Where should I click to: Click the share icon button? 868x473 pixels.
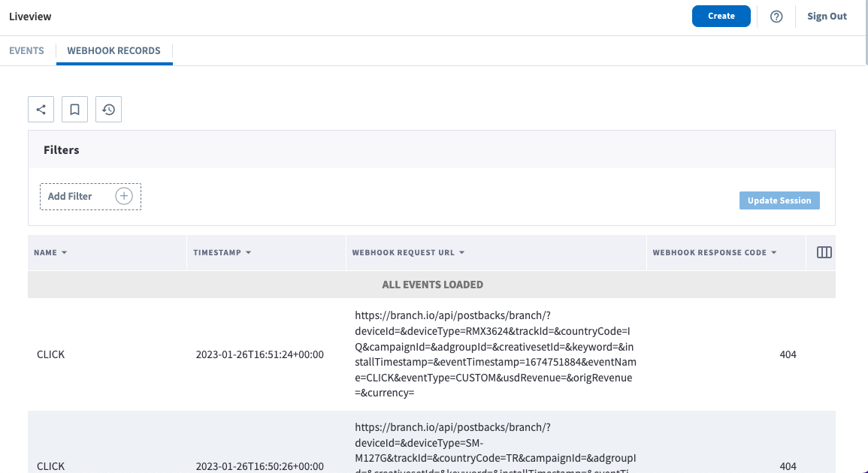tap(41, 109)
